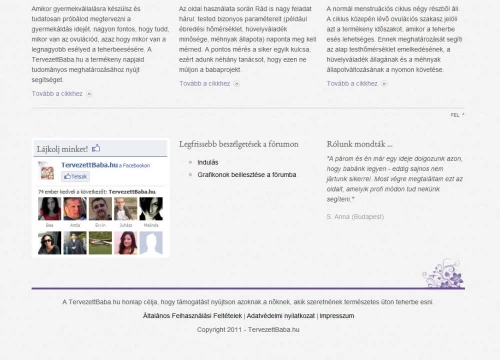The image size is (500, 360).
Task: Click the woman with sunglasses photo
Action: click(x=50, y=243)
